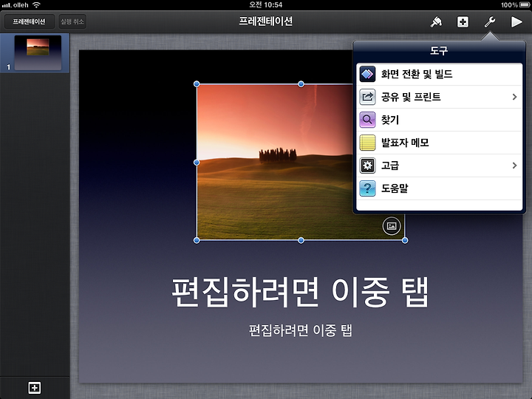Open 공유 및 프린트 menu entry
The image size is (532, 399).
[x=440, y=97]
